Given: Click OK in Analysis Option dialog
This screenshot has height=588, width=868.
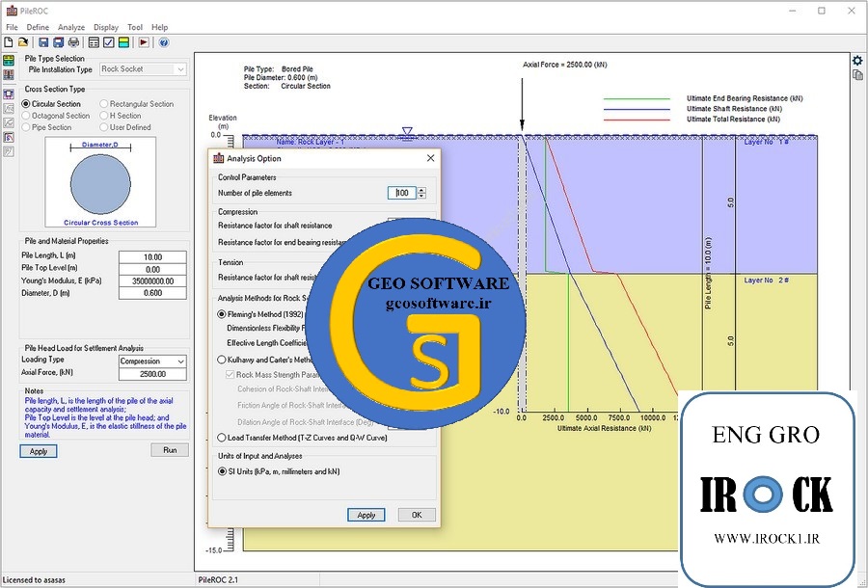Looking at the screenshot, I should pyautogui.click(x=416, y=515).
